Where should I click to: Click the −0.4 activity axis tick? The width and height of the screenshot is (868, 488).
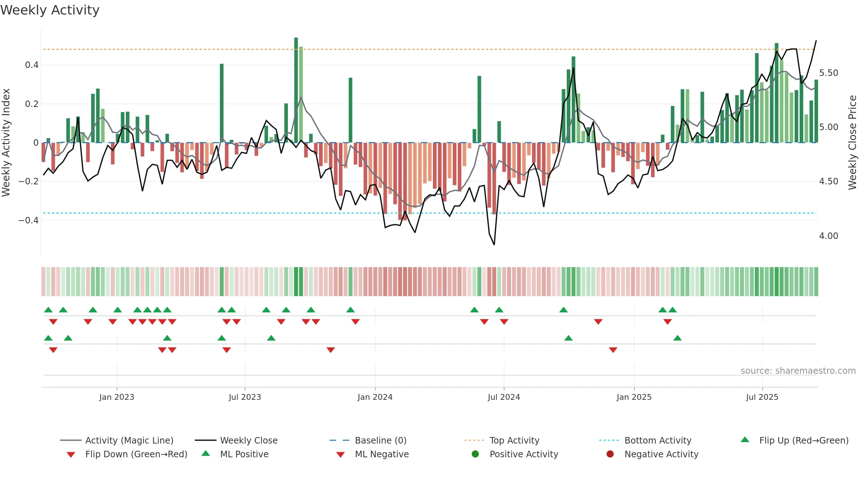pos(28,220)
